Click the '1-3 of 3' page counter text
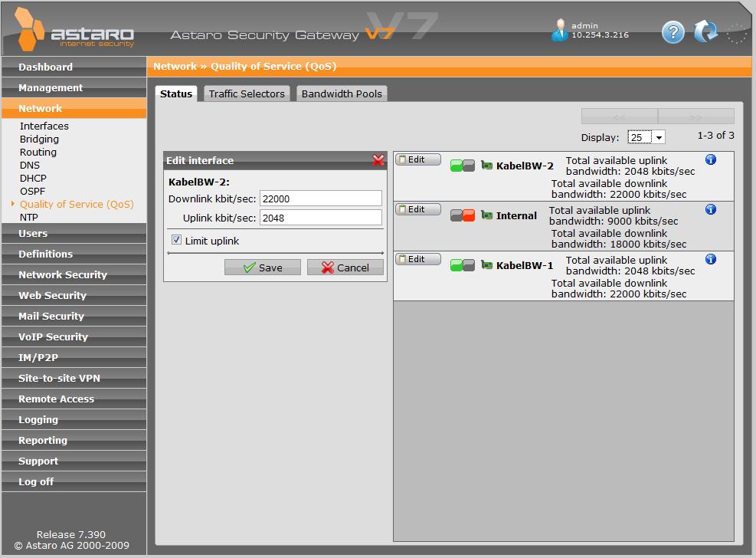 (715, 136)
